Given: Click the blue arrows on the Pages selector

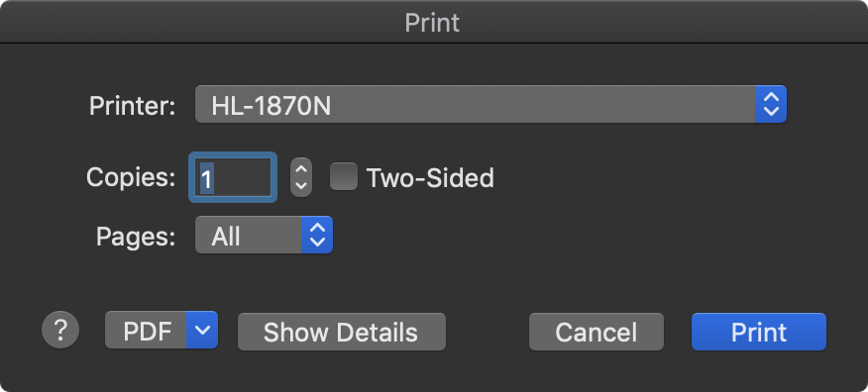Looking at the screenshot, I should tap(317, 235).
